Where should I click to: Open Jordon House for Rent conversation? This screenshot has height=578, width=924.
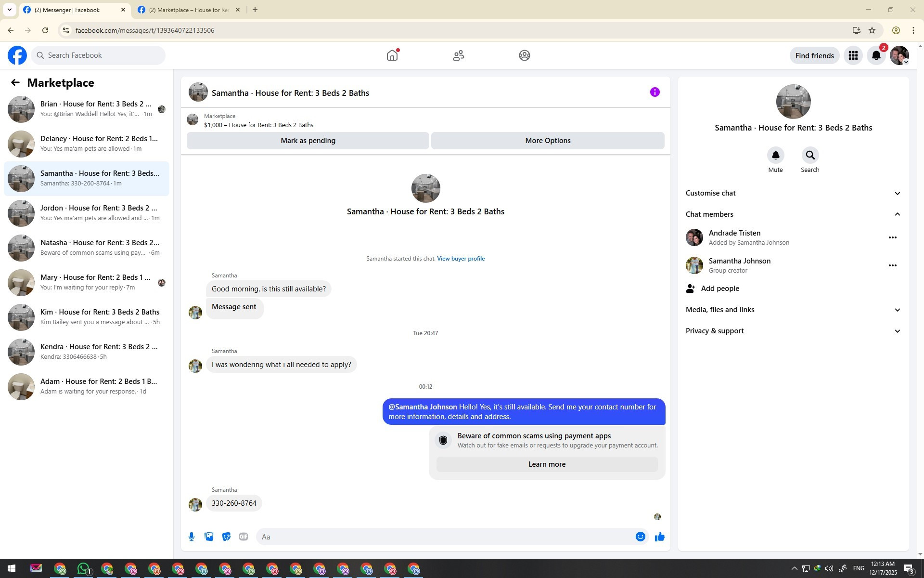[x=87, y=213]
